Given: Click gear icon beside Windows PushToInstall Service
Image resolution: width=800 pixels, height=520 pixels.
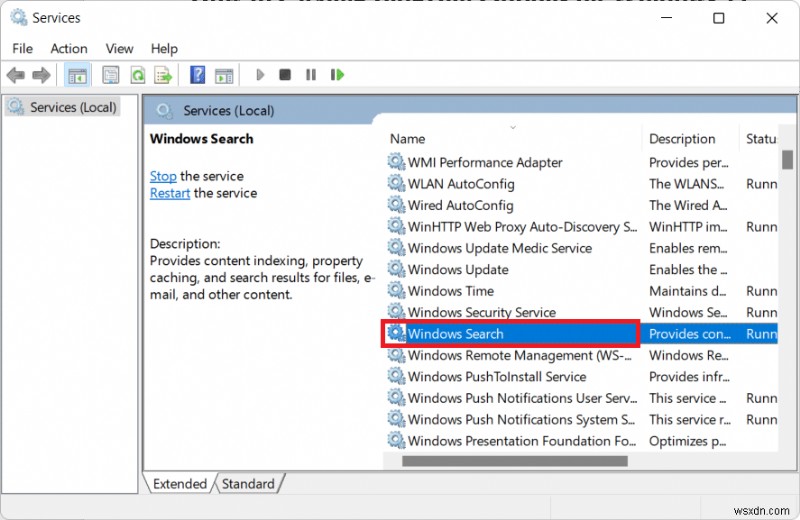Looking at the screenshot, I should click(396, 376).
